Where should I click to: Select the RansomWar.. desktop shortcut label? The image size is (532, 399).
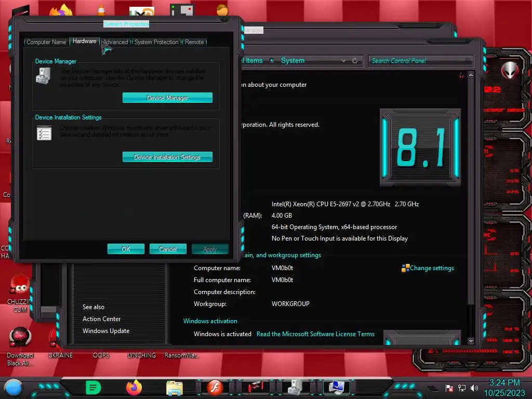[x=182, y=355]
